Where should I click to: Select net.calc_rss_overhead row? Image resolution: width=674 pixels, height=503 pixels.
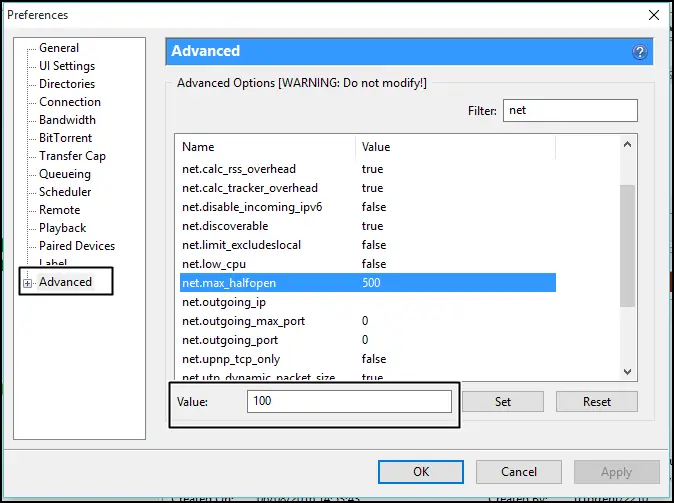tap(368, 169)
